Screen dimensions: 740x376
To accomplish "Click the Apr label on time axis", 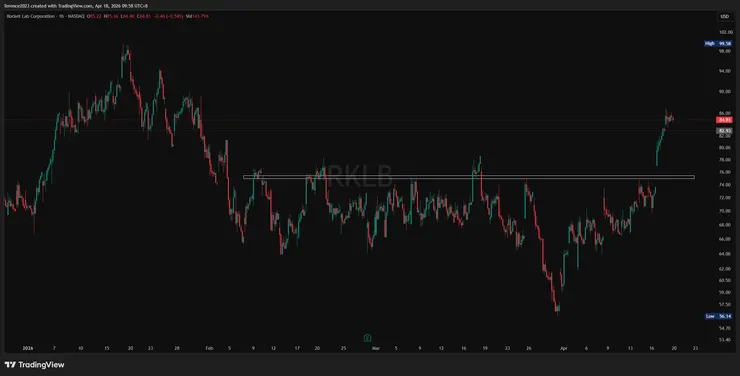I will [563, 348].
